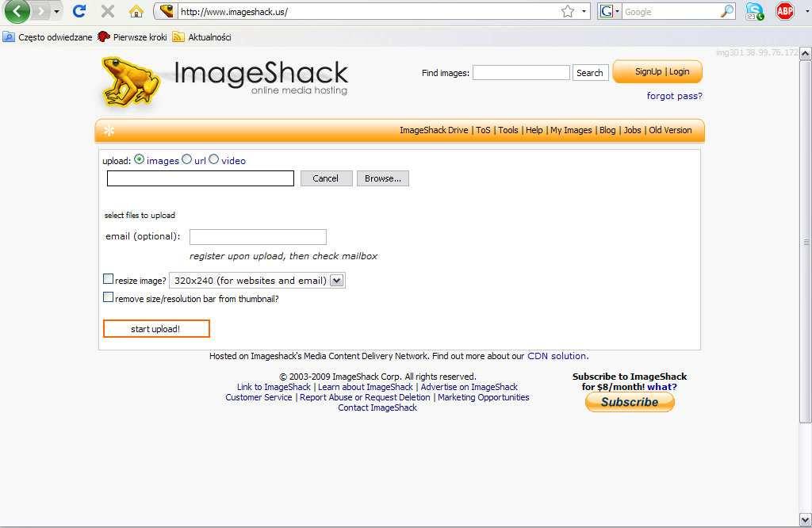Open the Link to ImageShack link

click(x=274, y=387)
